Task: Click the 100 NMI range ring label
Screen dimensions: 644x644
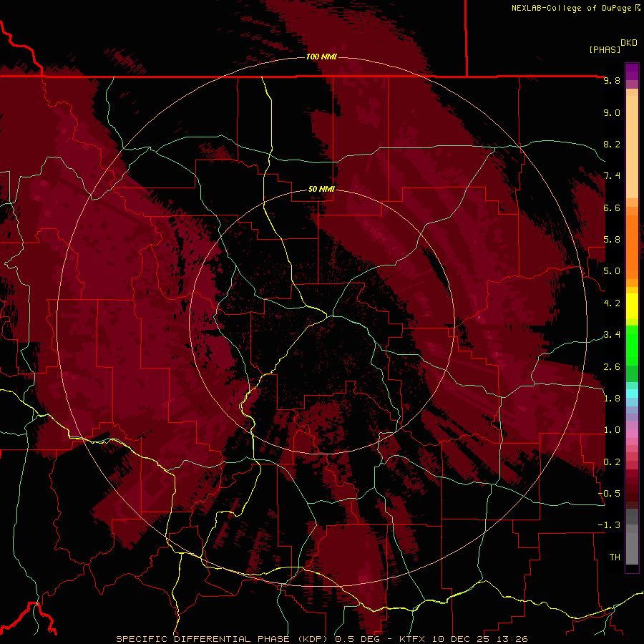Action: coord(321,57)
